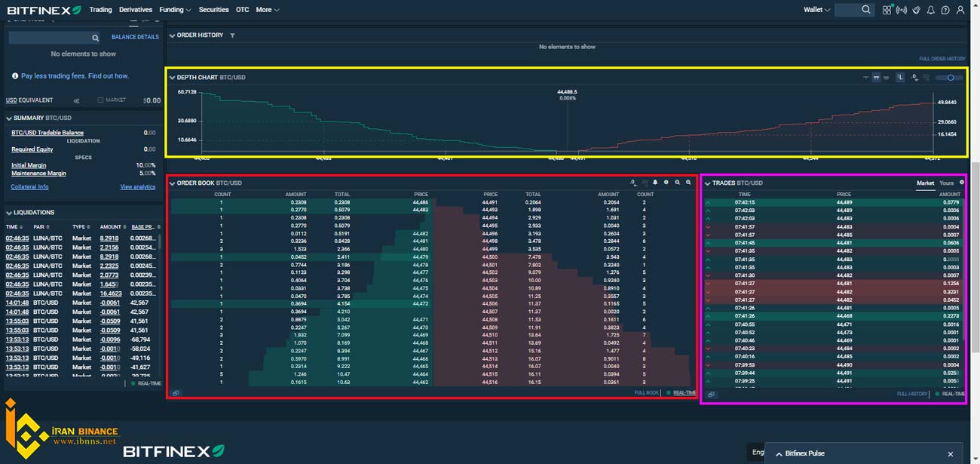Open the user account profile icon

(960, 10)
